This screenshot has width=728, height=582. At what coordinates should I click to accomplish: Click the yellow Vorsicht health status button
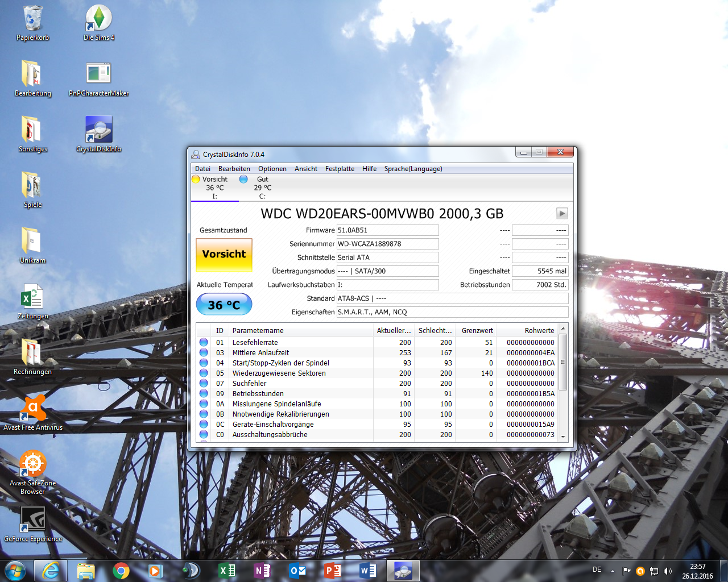pos(224,255)
